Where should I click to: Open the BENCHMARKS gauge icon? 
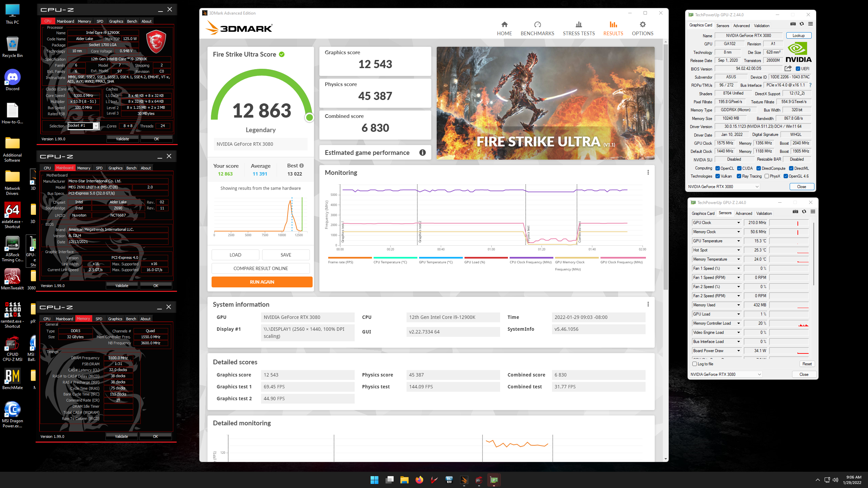pos(537,24)
